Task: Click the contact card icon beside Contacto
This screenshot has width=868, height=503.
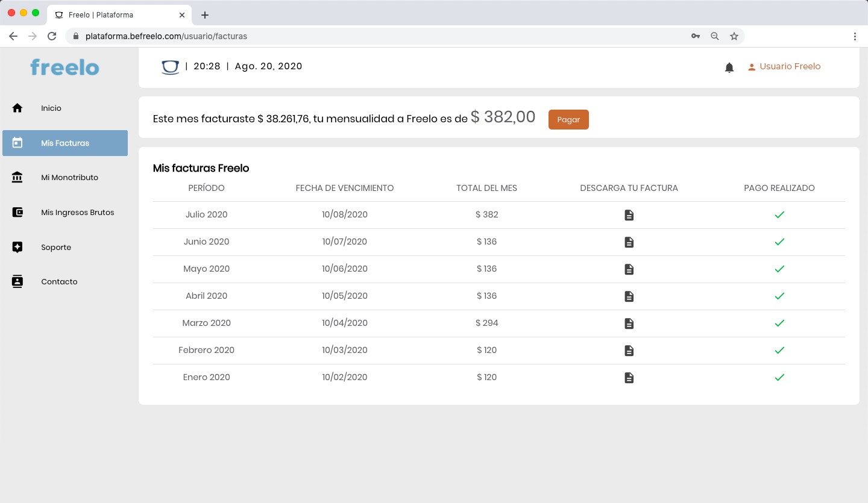Action: [x=17, y=281]
